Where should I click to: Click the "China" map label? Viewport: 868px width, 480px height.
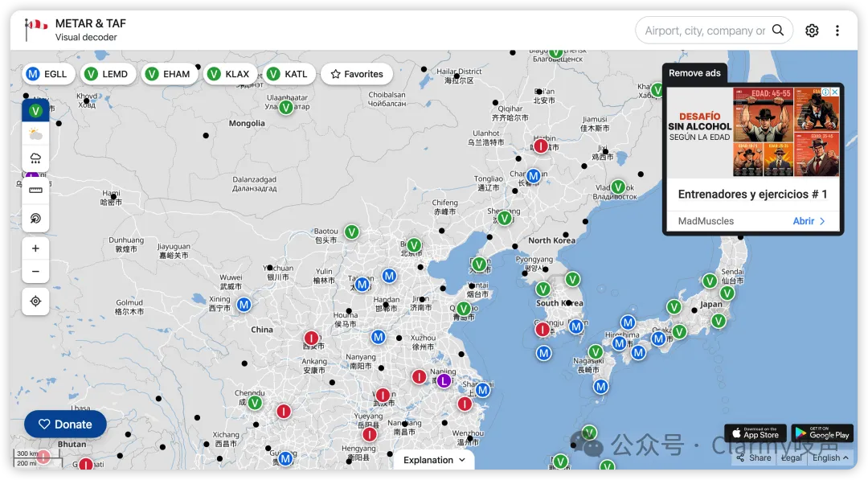tap(262, 330)
